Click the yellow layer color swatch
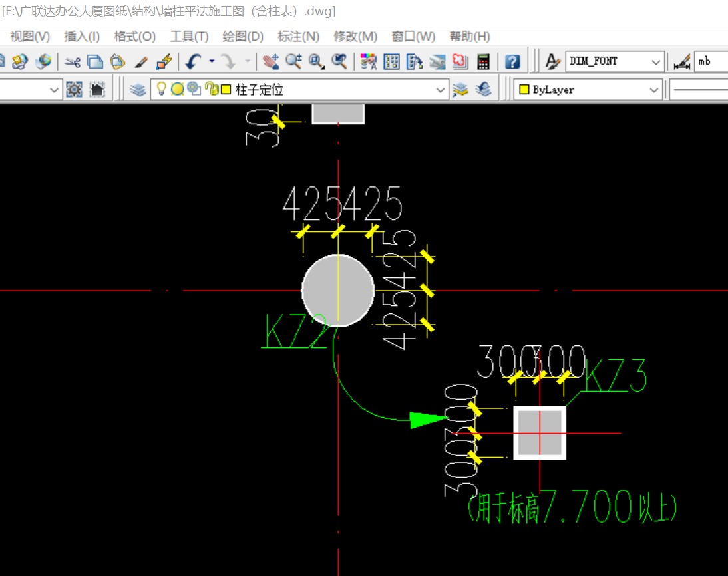The height and width of the screenshot is (576, 728). pyautogui.click(x=226, y=90)
